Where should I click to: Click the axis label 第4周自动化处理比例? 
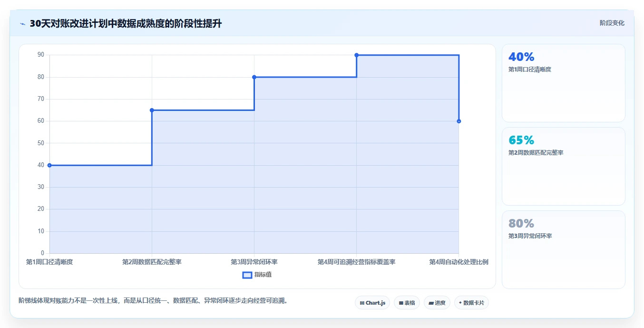pos(459,262)
